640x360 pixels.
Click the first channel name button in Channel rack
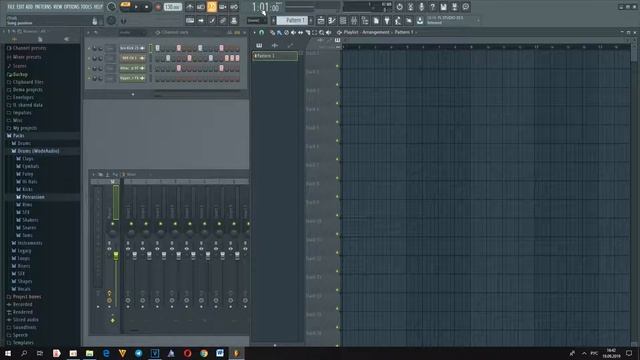point(132,48)
